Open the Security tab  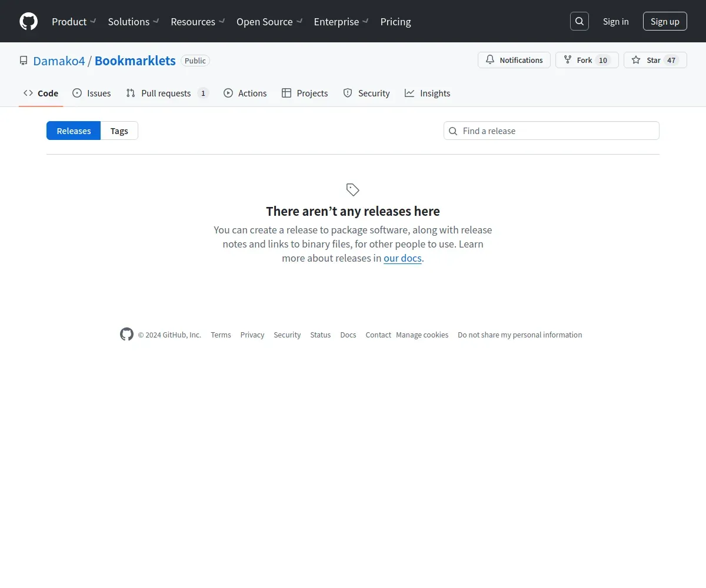[x=366, y=93]
